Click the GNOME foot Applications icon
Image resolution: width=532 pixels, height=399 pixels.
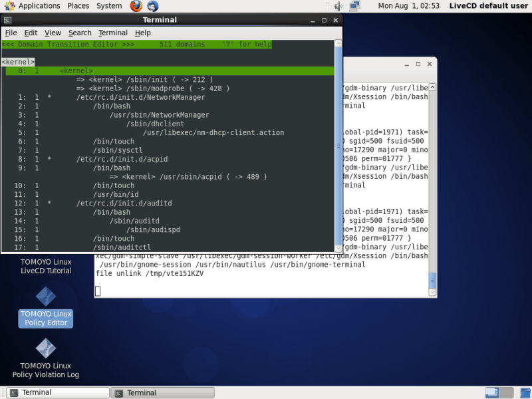[9, 6]
